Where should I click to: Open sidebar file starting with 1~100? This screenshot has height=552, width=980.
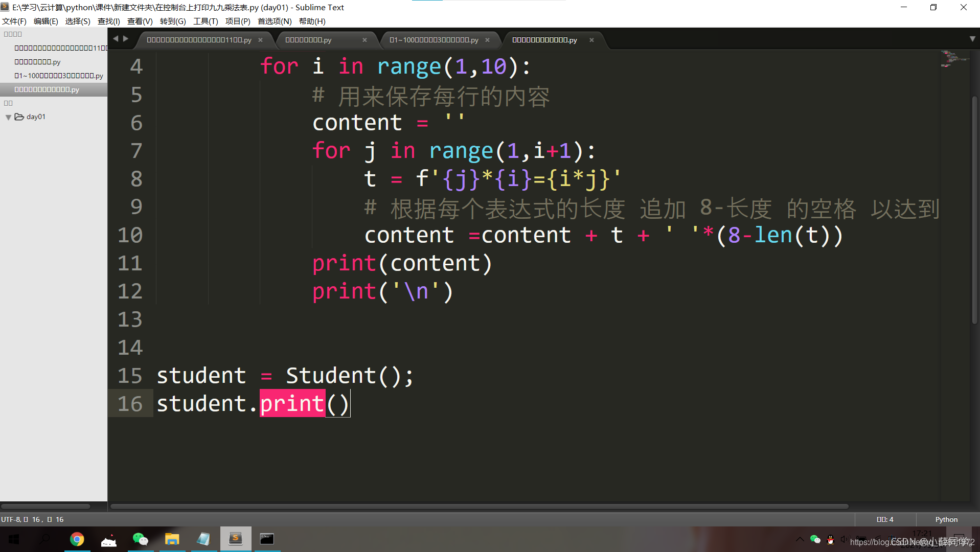(x=59, y=75)
